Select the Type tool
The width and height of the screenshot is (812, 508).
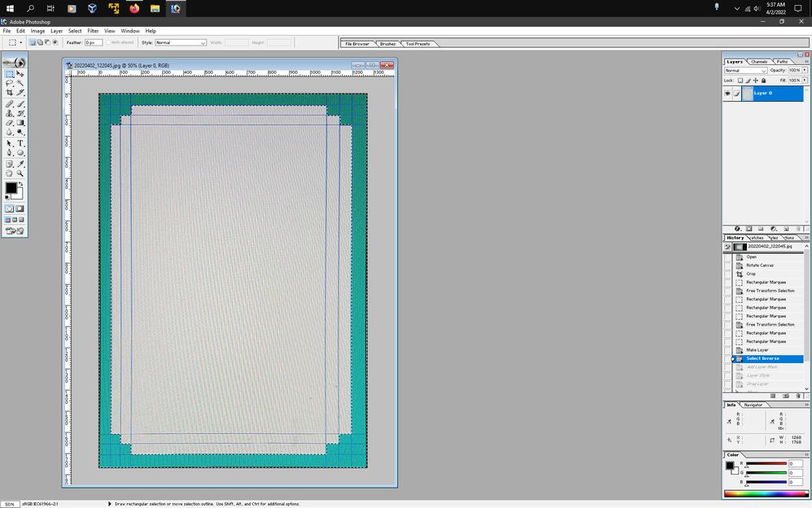20,143
